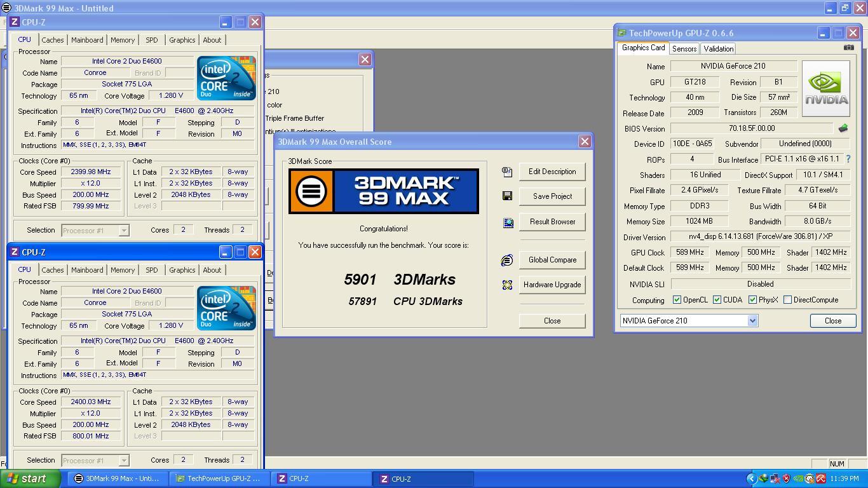This screenshot has width=868, height=488.
Task: Click the red security shield tray icon
Action: [786, 479]
